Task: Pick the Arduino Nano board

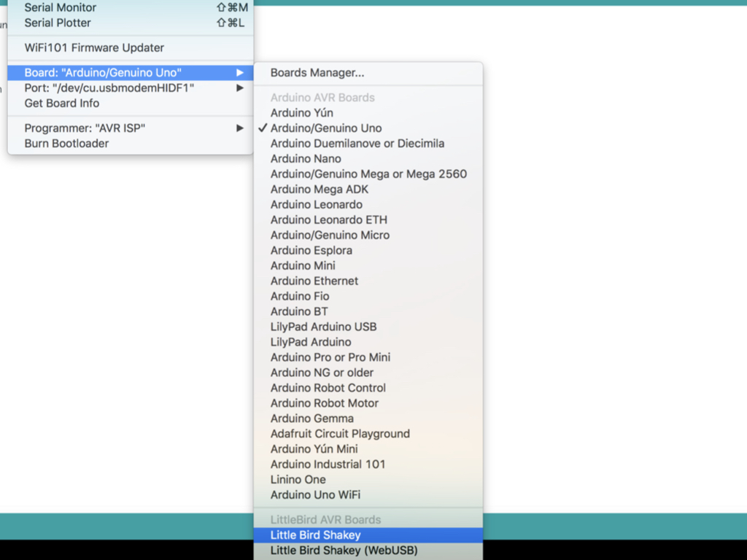Action: coord(368,158)
